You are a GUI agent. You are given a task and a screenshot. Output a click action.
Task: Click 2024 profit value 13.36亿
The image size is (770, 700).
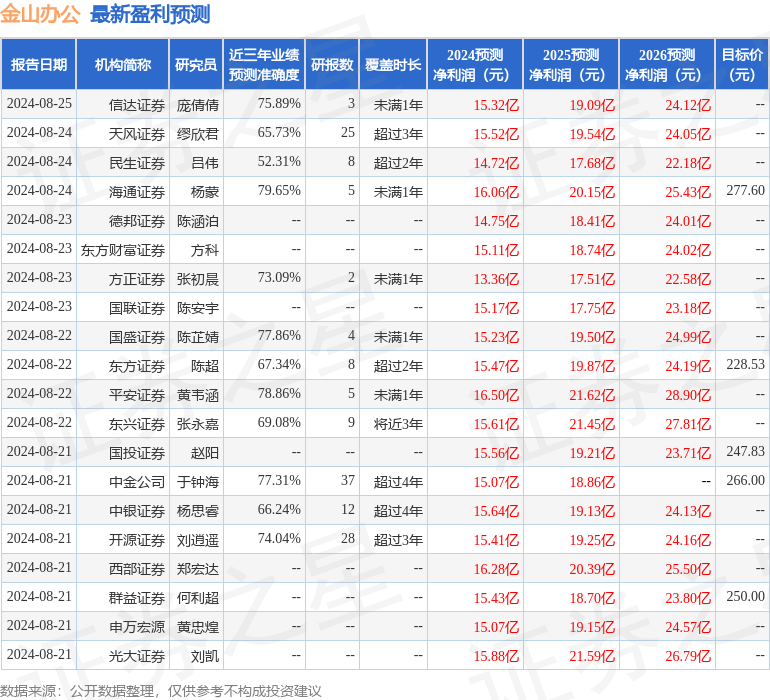(x=496, y=279)
